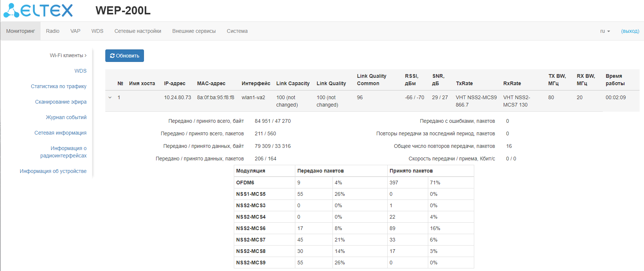Open the Система tab
The width and height of the screenshot is (644, 271).
point(237,31)
